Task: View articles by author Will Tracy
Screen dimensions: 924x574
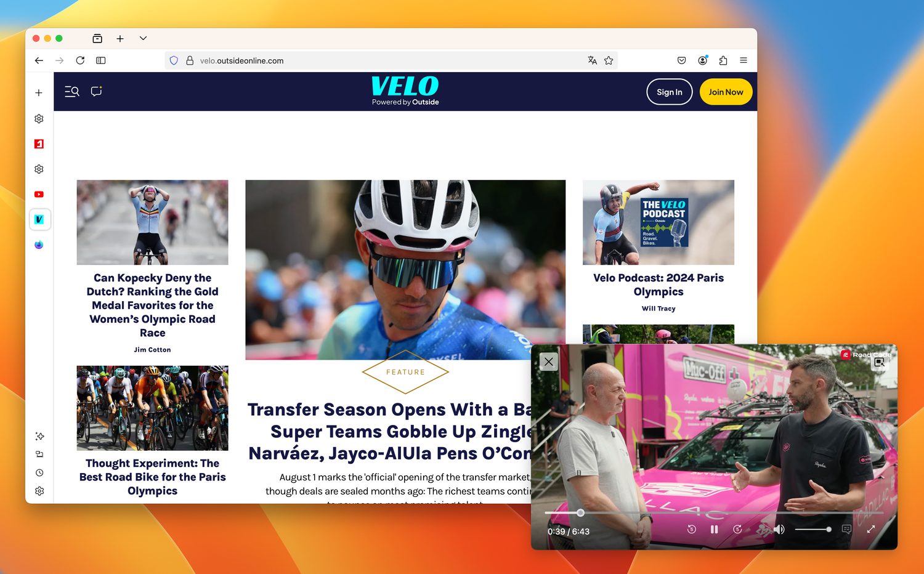Action: [659, 309]
